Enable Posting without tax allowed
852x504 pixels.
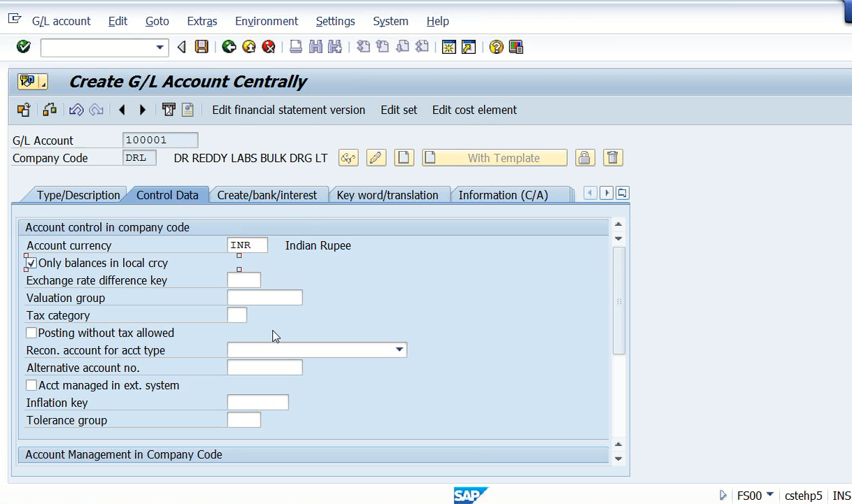point(31,333)
